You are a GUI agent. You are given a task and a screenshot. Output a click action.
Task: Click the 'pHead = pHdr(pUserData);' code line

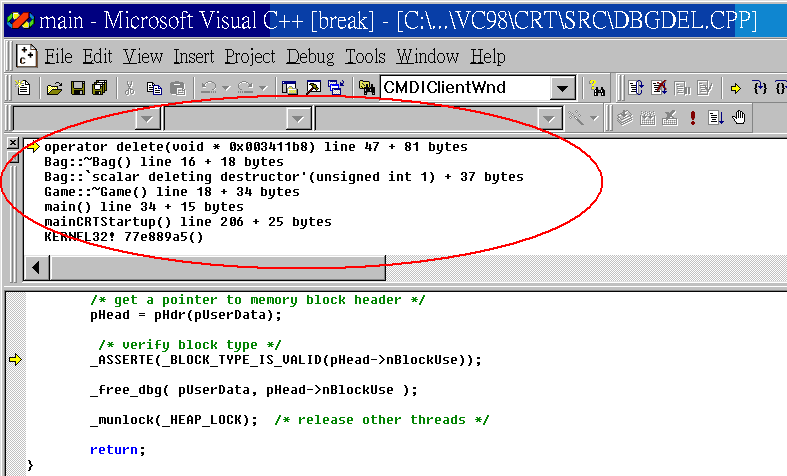(186, 315)
